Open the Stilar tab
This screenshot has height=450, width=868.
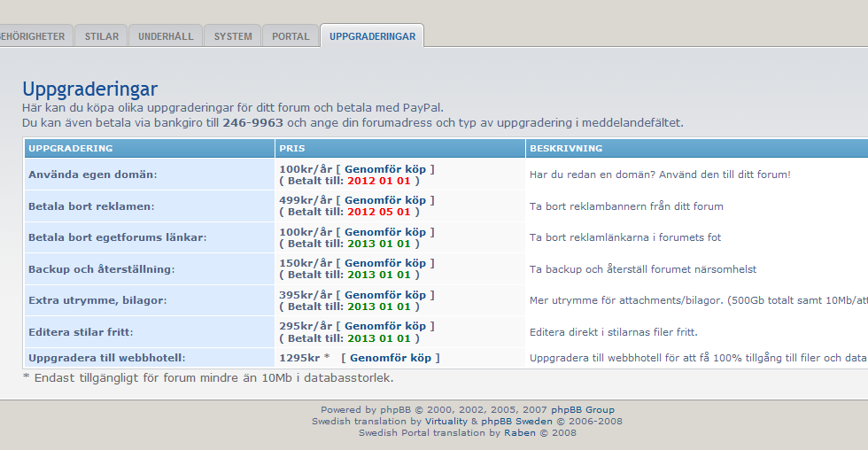pyautogui.click(x=101, y=36)
